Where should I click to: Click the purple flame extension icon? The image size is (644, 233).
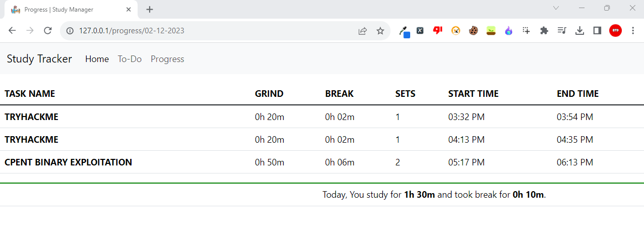click(x=508, y=31)
